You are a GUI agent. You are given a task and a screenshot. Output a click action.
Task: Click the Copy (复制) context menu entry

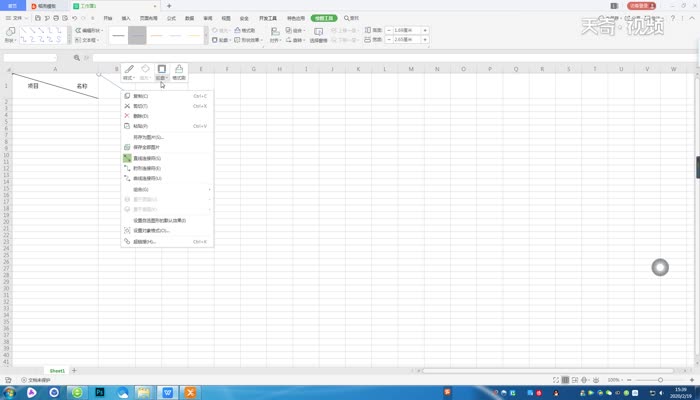(167, 96)
